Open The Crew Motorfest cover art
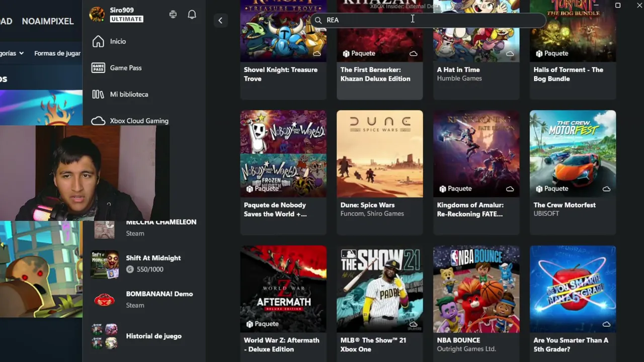 (573, 154)
